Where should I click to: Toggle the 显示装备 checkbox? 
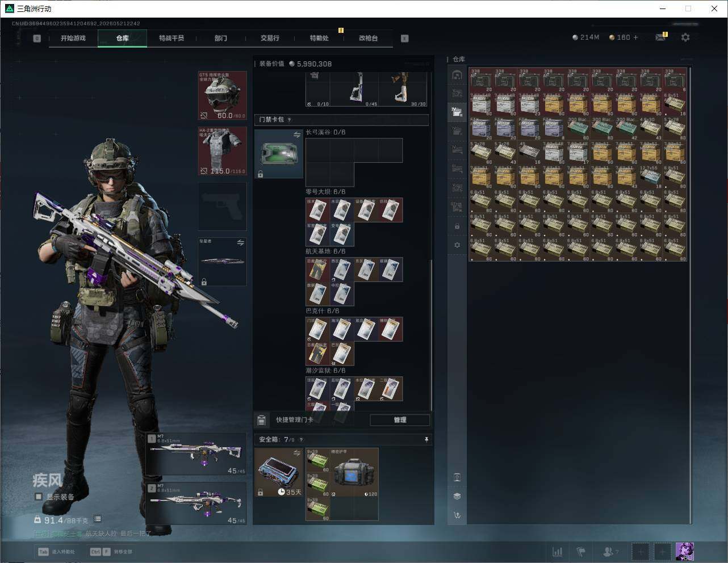pyautogui.click(x=39, y=497)
